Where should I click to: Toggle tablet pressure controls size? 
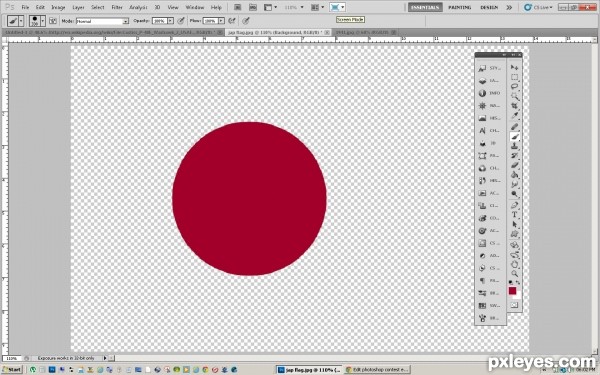click(x=246, y=21)
